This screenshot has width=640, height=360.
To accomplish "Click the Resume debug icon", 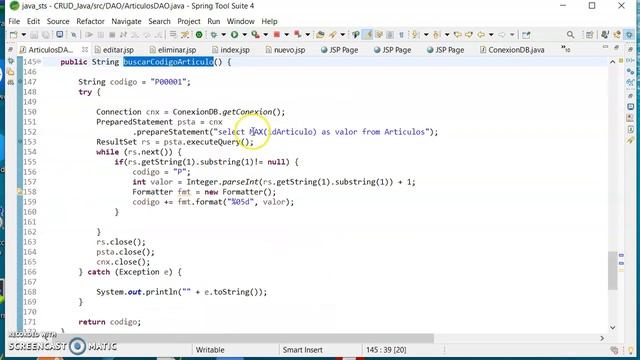I will click(x=89, y=35).
